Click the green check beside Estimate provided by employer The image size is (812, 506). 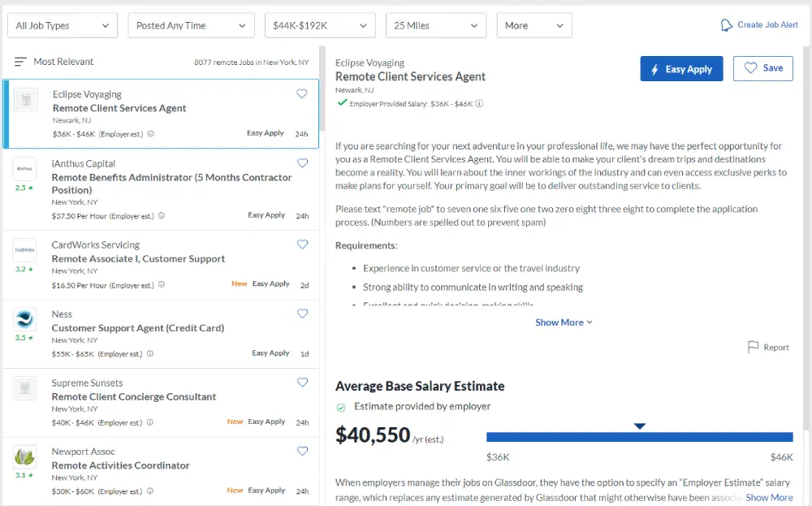[341, 408]
